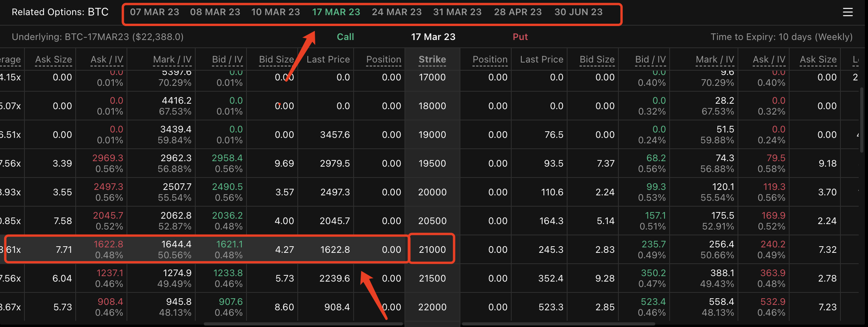Click put bid price 350.2
The width and height of the screenshot is (868, 327).
click(653, 273)
